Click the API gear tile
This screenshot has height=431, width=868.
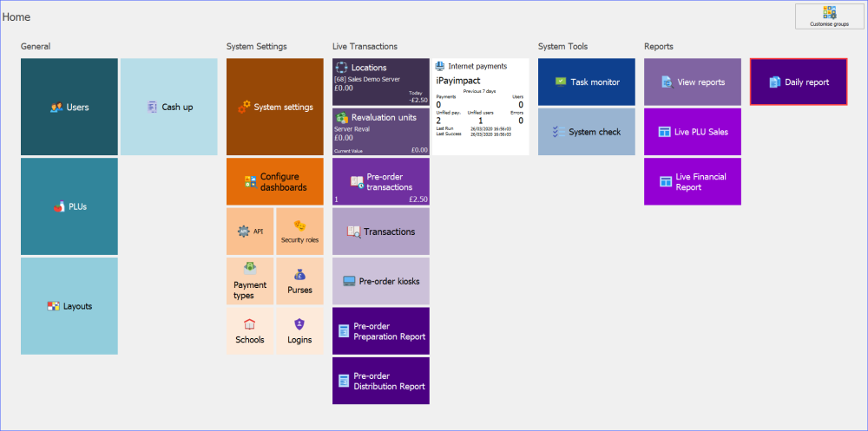(250, 232)
